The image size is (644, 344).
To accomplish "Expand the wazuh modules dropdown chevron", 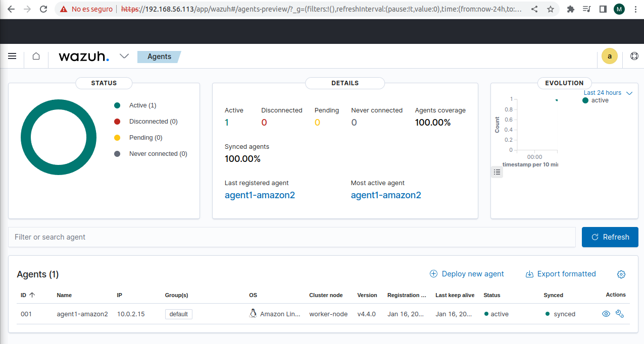I will (124, 56).
